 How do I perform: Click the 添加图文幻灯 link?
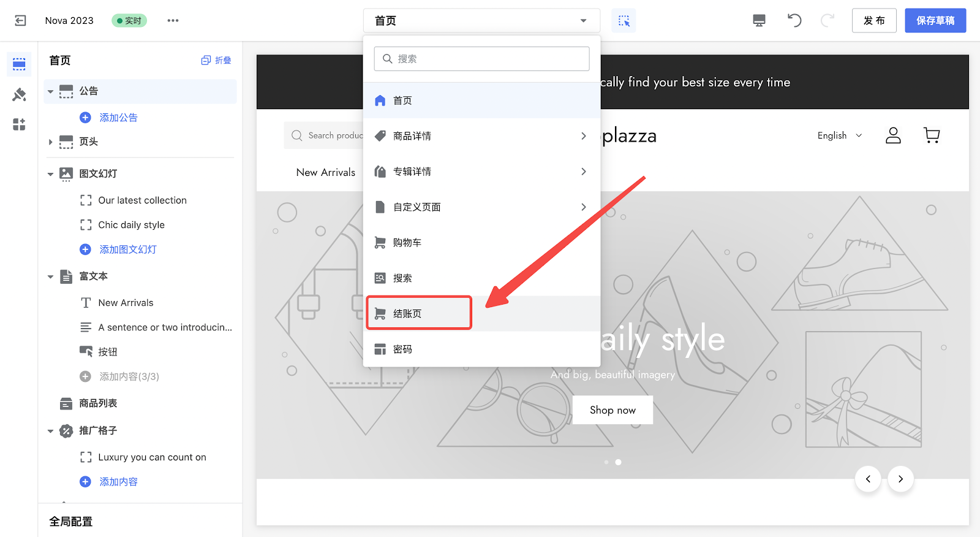[128, 249]
